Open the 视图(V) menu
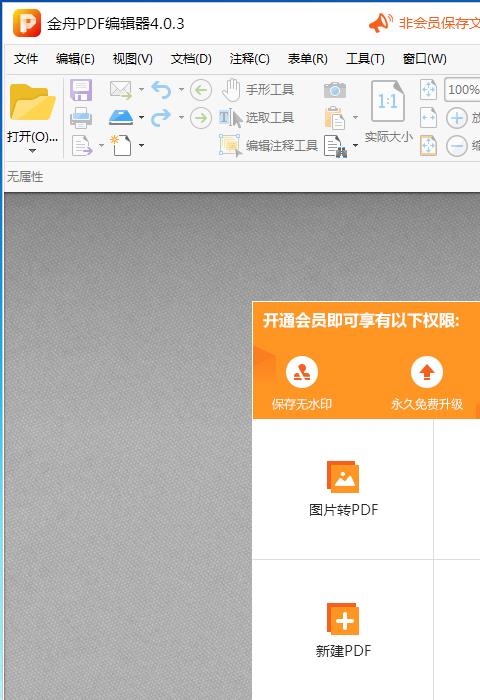This screenshot has width=480, height=700. coord(133,58)
